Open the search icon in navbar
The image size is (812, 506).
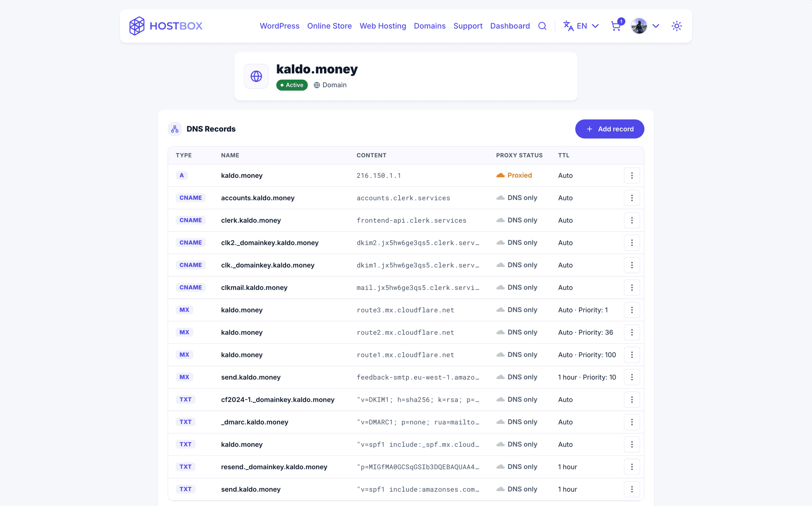click(542, 26)
